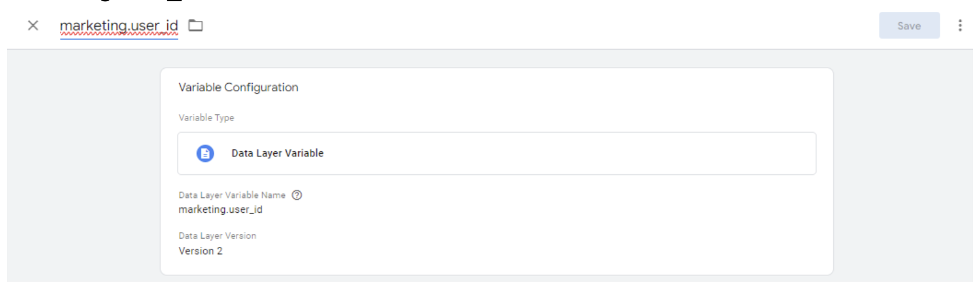Click the Data Layer Version label
The height and width of the screenshot is (294, 980).
pos(217,236)
